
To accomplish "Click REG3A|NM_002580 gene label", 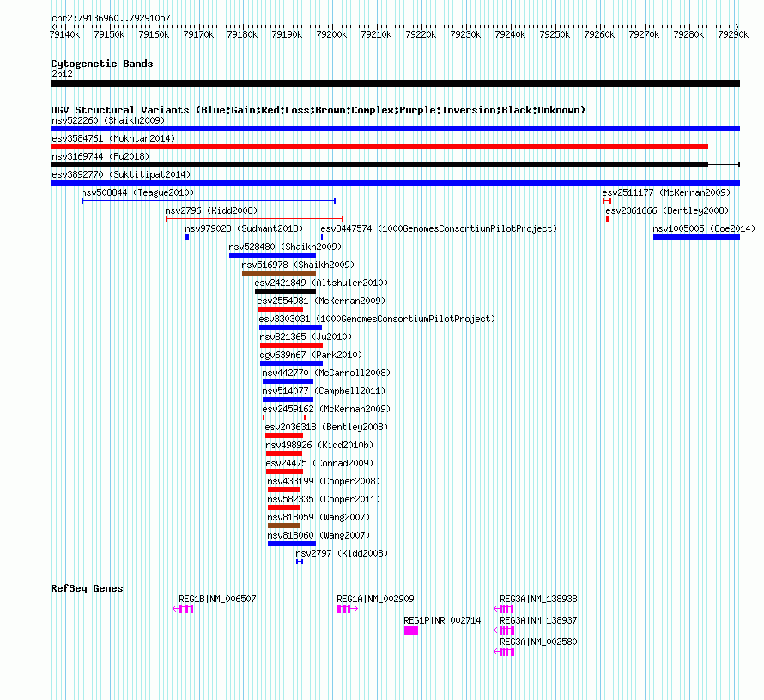I will [538, 642].
